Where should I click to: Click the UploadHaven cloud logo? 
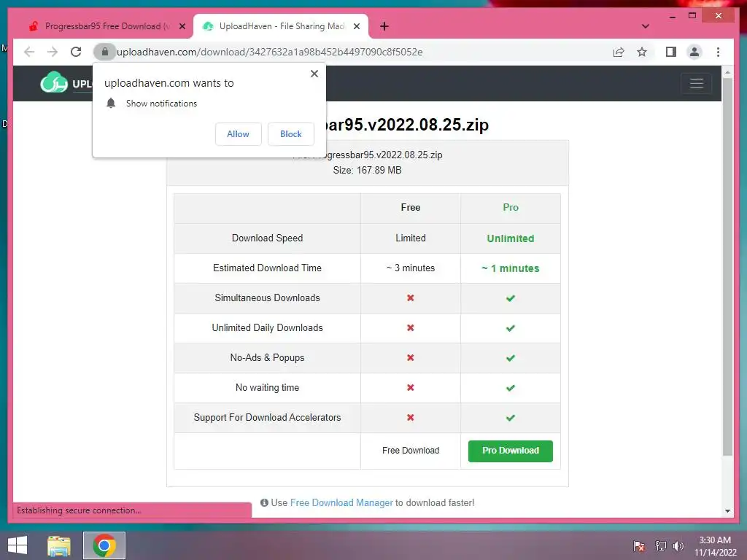click(x=54, y=83)
